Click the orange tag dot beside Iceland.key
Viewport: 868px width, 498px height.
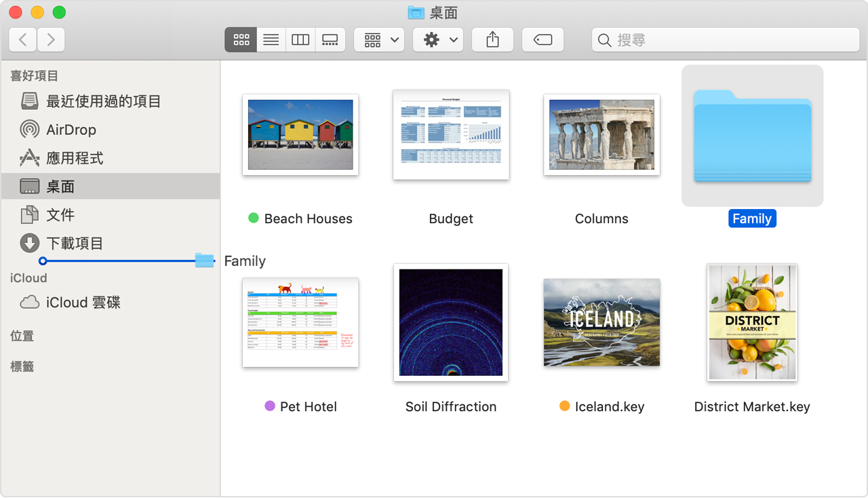point(564,406)
